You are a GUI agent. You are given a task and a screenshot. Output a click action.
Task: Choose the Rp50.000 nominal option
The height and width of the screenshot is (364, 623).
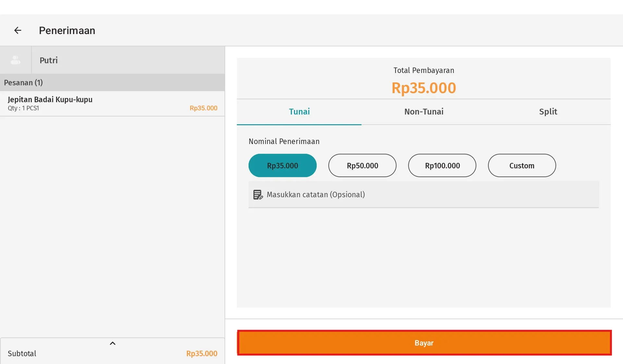[362, 165]
